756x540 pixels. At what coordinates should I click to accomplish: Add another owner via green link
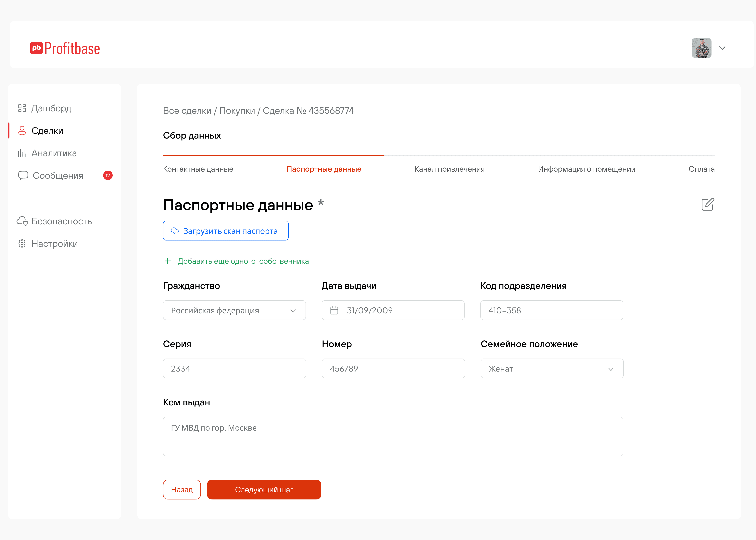coord(243,261)
